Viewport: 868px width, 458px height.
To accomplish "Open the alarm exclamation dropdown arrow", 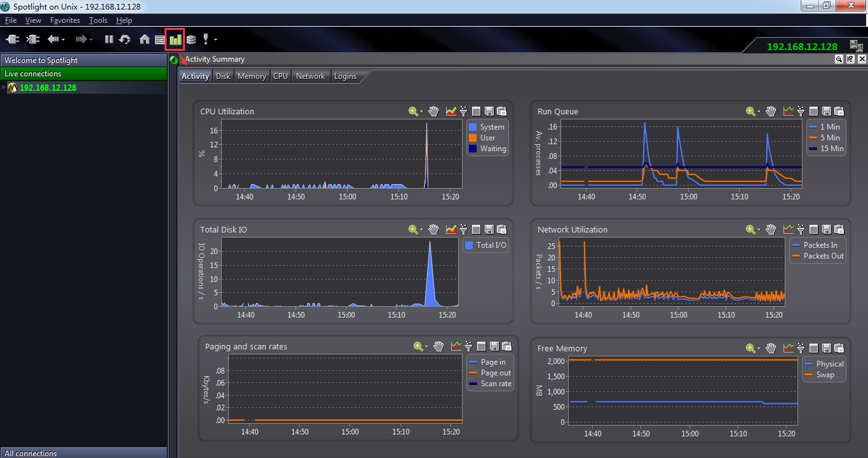I will 216,40.
